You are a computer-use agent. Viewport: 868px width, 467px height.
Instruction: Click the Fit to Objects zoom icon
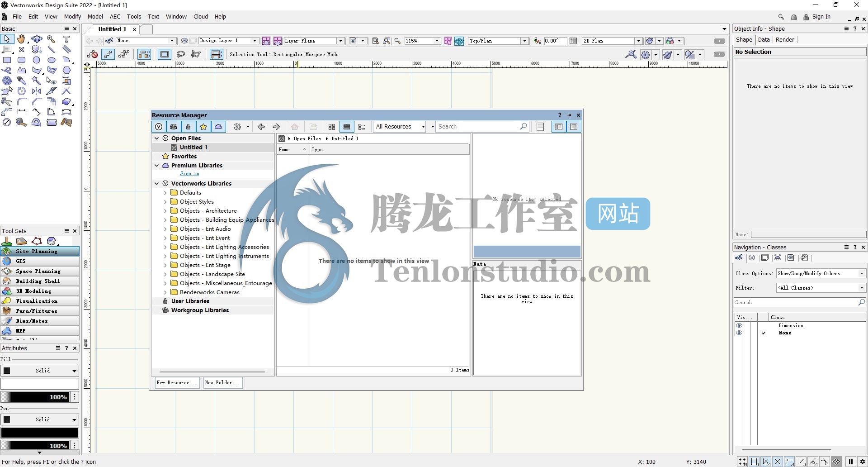pyautogui.click(x=387, y=41)
